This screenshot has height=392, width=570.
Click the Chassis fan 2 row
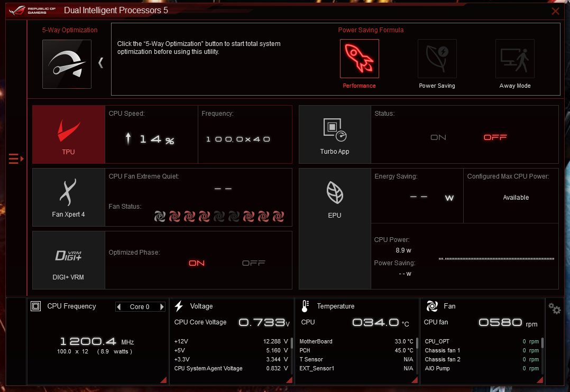tap(482, 359)
